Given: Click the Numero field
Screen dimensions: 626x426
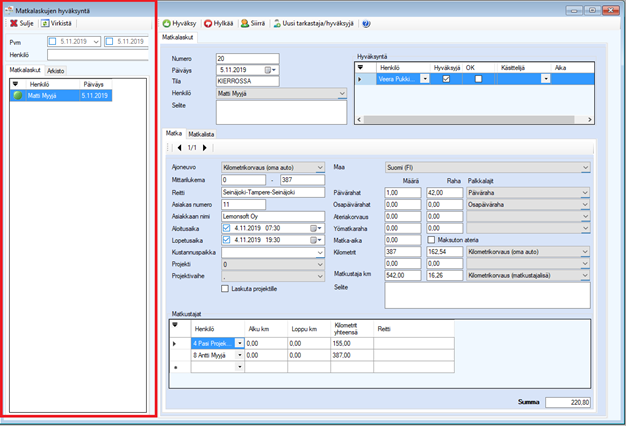Looking at the screenshot, I should 248,58.
